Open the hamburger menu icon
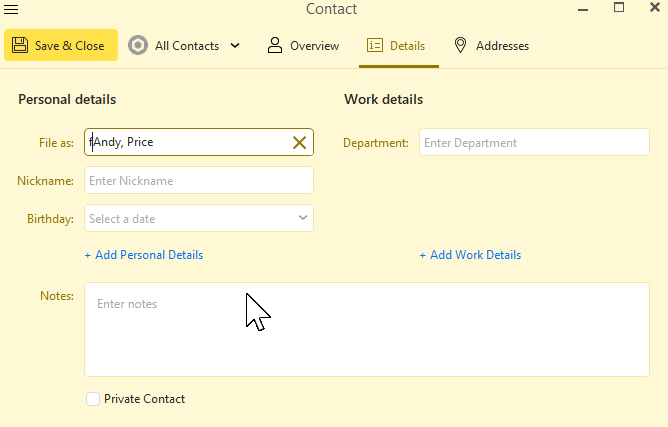 click(11, 9)
